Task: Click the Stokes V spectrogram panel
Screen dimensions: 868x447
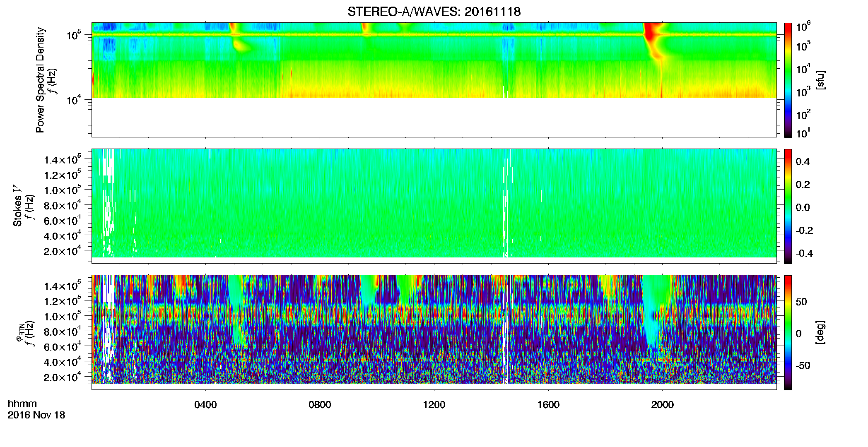Action: pos(434,206)
